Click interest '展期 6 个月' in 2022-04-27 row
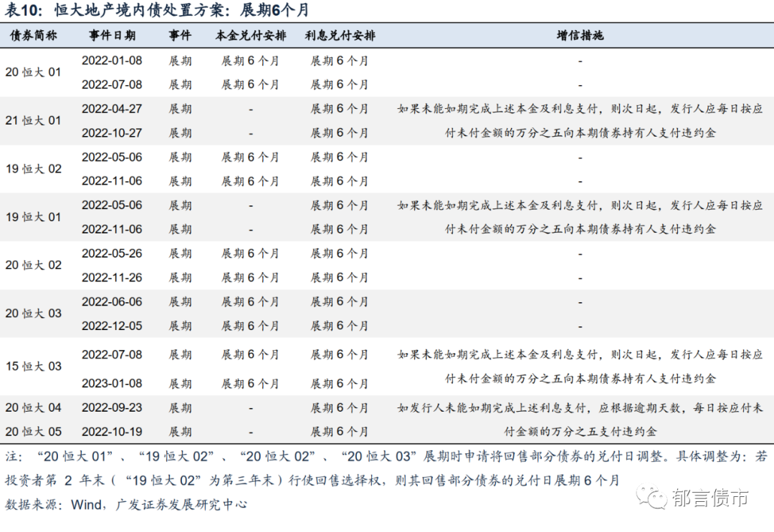The width and height of the screenshot is (774, 532). (x=340, y=109)
